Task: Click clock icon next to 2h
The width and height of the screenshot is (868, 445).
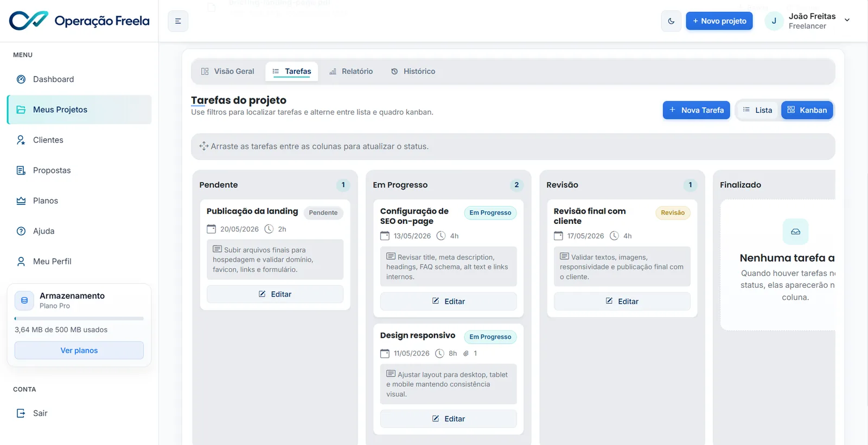Action: [x=269, y=229]
